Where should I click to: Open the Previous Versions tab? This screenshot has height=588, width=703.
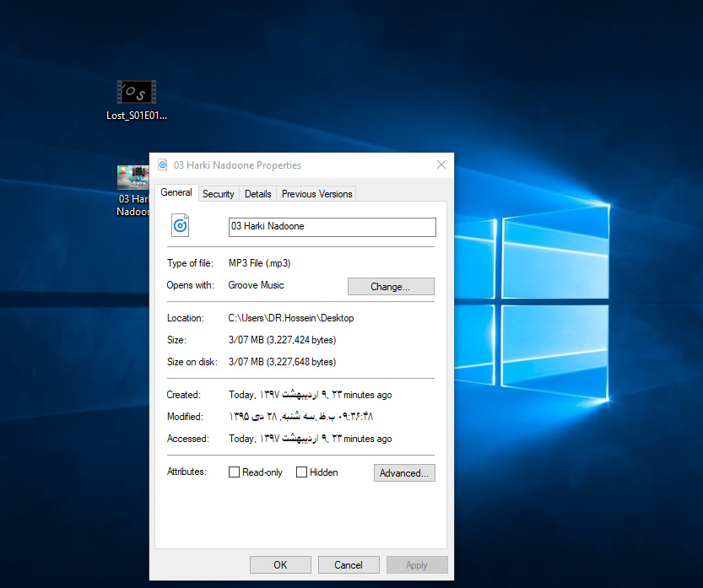point(316,194)
